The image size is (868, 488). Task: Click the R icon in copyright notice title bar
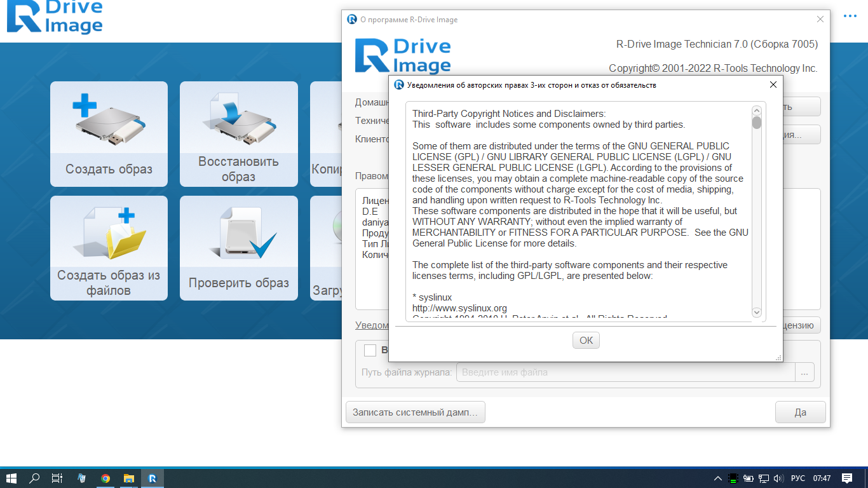click(x=399, y=85)
